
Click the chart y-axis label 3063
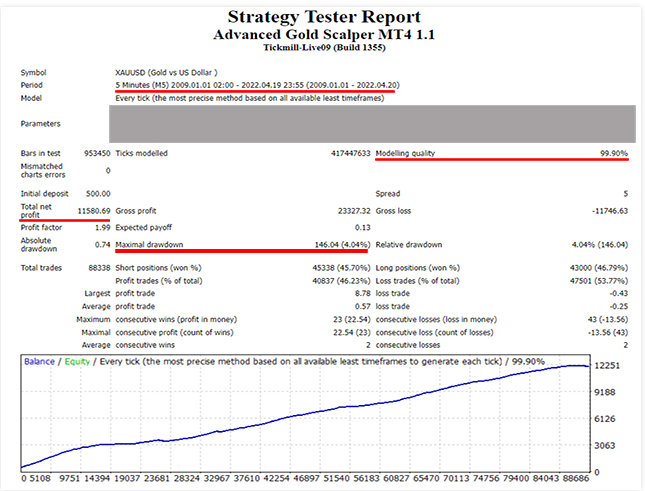605,446
